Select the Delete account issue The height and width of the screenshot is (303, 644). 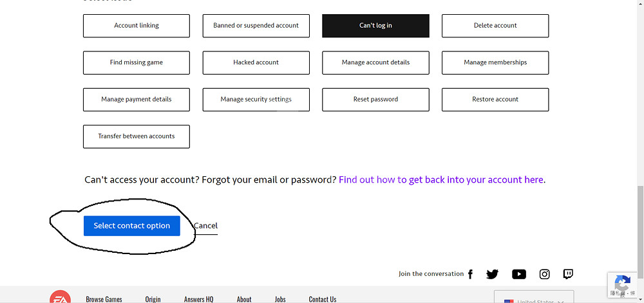495,26
